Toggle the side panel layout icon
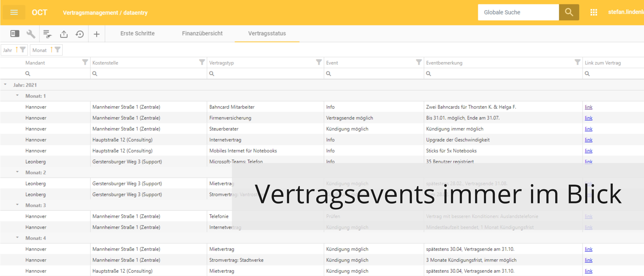The image size is (644, 276). point(15,34)
